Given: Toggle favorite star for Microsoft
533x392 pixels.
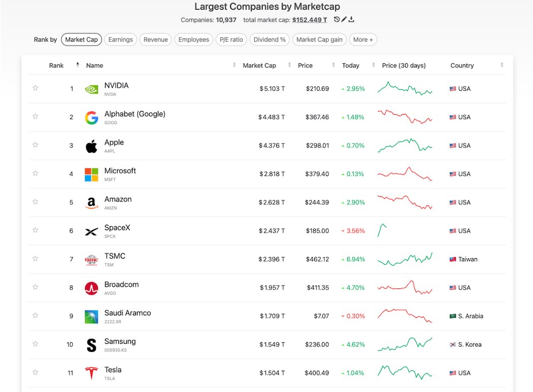Looking at the screenshot, I should click(35, 173).
